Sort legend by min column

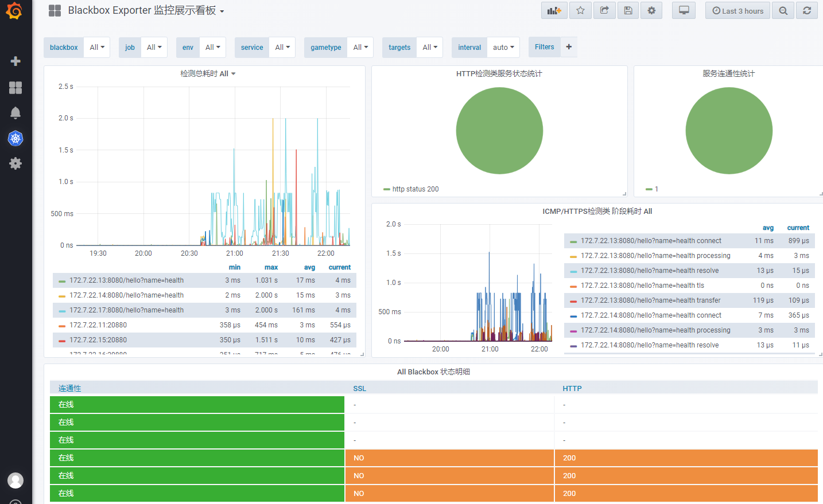[234, 267]
